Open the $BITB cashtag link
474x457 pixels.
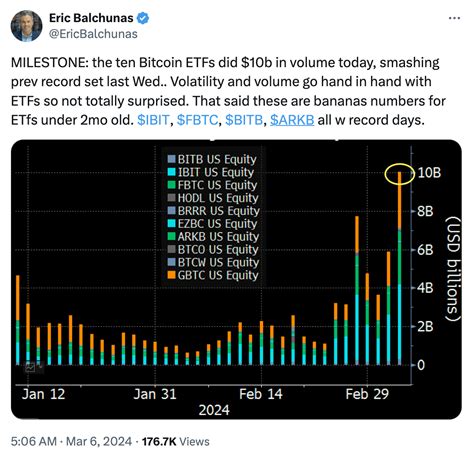(x=244, y=120)
